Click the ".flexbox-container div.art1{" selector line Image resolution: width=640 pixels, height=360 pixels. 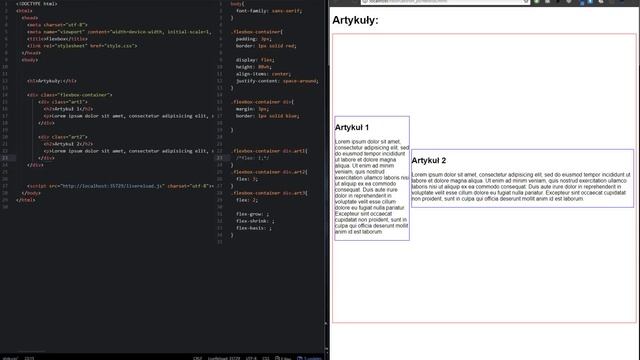coord(269,151)
